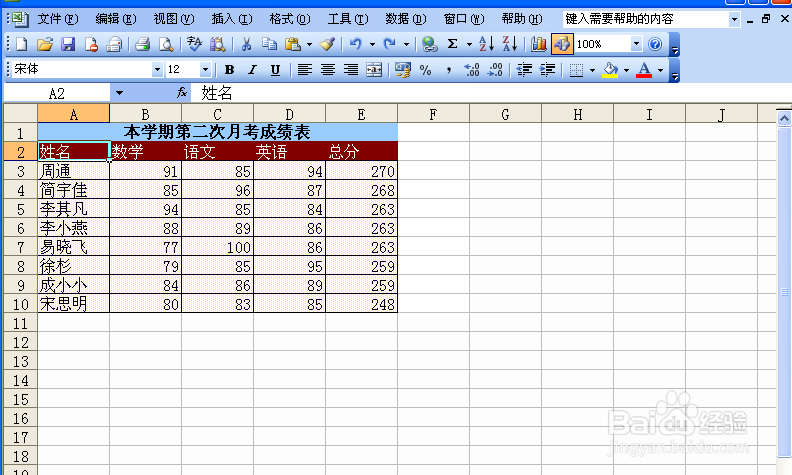This screenshot has height=475, width=792.
Task: Center the cell text
Action: 328,70
